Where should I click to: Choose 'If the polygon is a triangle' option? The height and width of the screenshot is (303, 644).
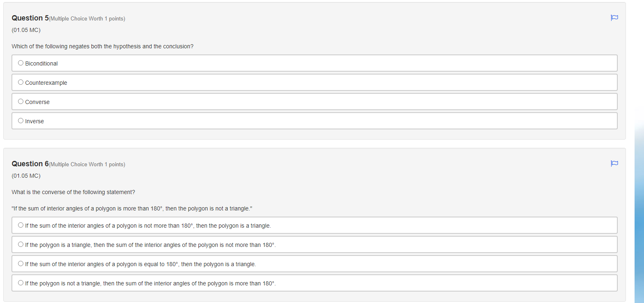tap(21, 244)
